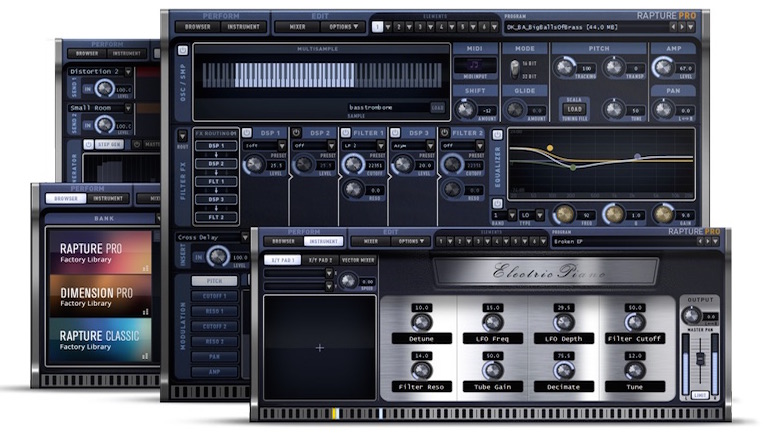Image resolution: width=770 pixels, height=434 pixels.
Task: Open Rapture Pro Factory Library bank
Action: (101, 252)
